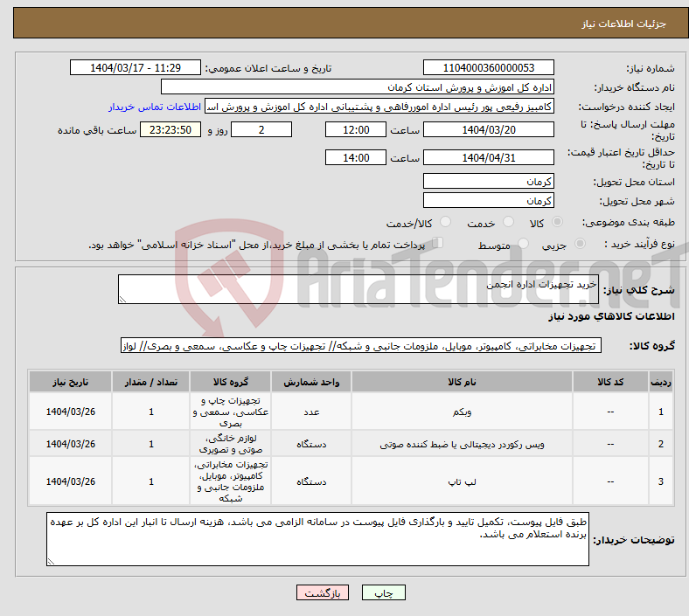Click the لپ تاپ product name cell
Image resolution: width=689 pixels, height=616 pixels.
pyautogui.click(x=462, y=481)
